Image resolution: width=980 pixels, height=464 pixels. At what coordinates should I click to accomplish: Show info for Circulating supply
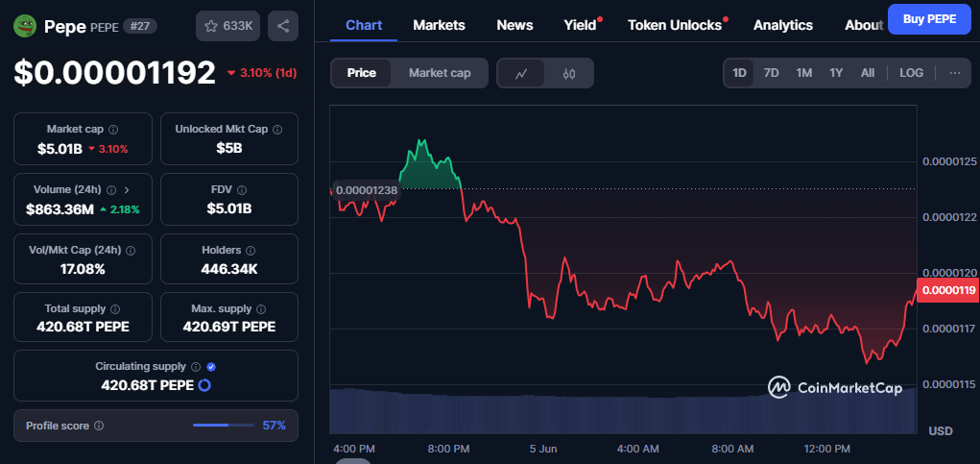pyautogui.click(x=196, y=367)
